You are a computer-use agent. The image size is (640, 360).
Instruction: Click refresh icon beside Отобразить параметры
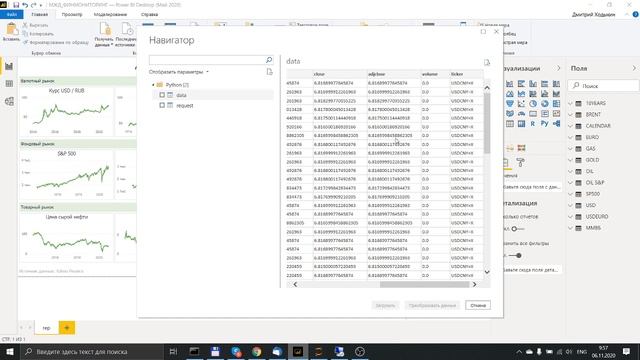click(269, 72)
